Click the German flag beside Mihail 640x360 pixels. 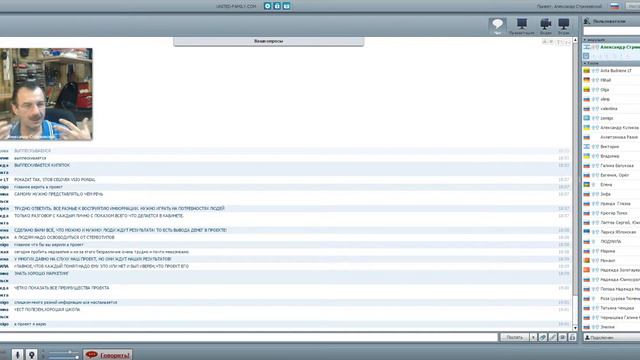[x=587, y=80]
